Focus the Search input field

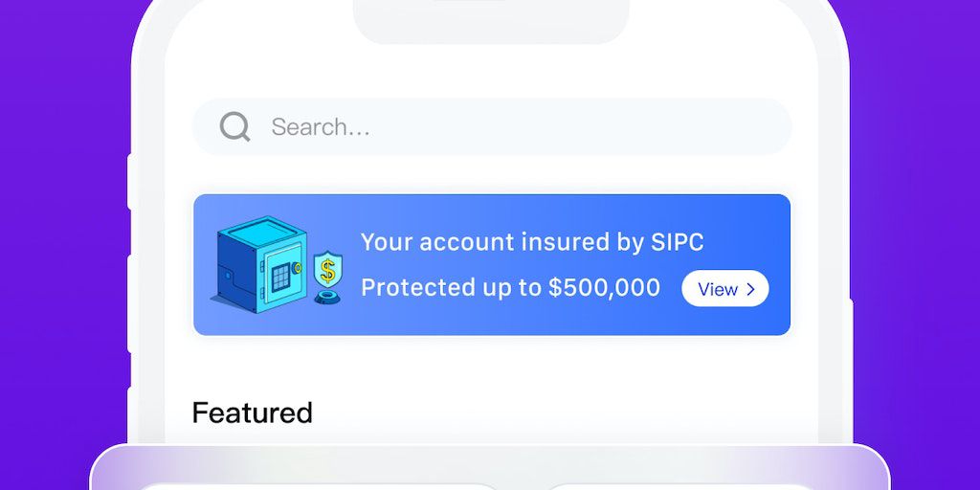526,126
